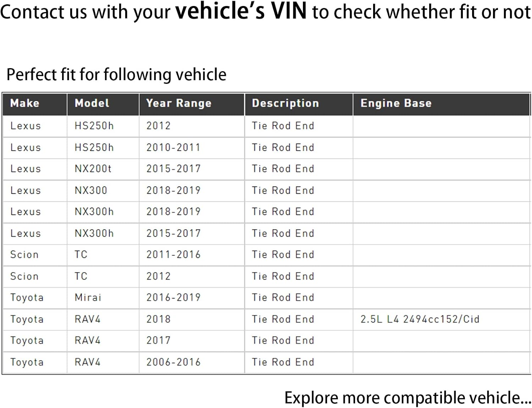Select the RAV4 cell in the 2017 row
The height and width of the screenshot is (408, 532).
(88, 340)
